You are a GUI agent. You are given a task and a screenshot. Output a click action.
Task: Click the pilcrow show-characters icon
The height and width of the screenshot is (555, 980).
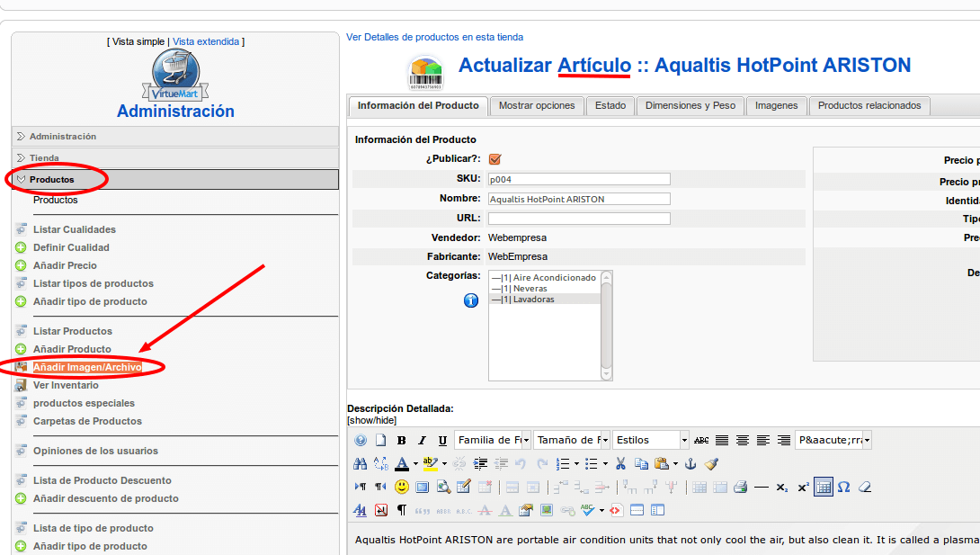(401, 510)
